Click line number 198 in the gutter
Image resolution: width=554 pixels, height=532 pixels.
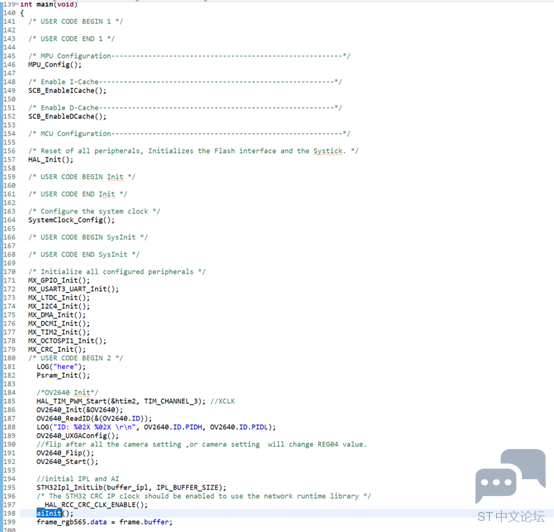pos(9,513)
